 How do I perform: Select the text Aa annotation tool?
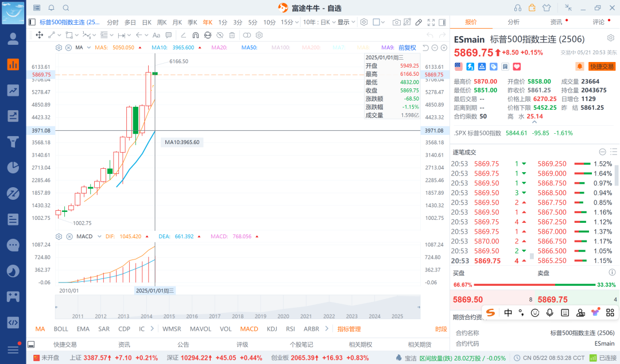[156, 35]
